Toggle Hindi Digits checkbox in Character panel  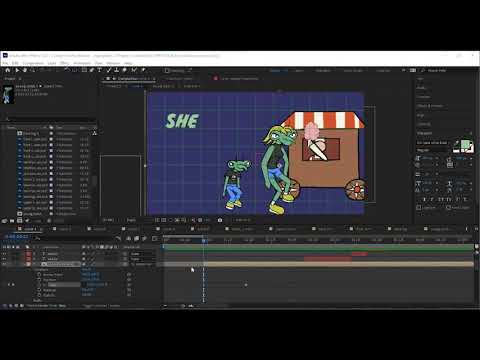(x=449, y=207)
